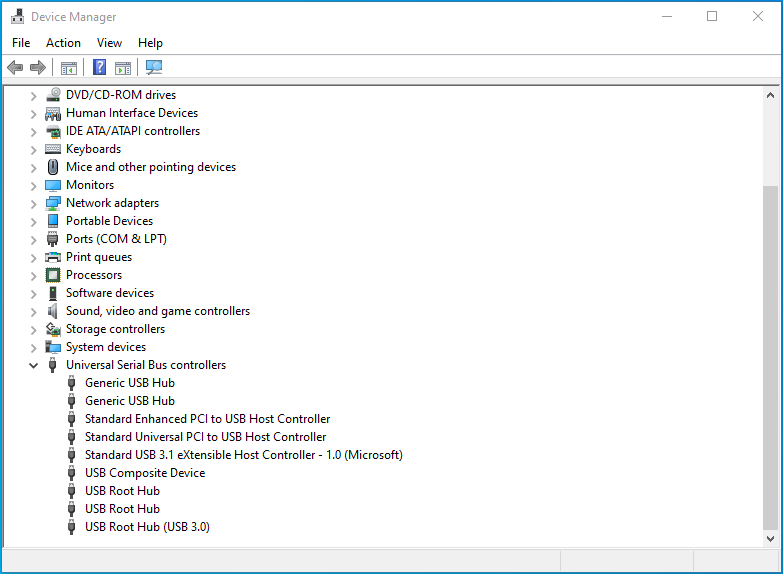Viewport: 783px width, 574px height.
Task: Expand the Monitors category
Action: coord(33,185)
